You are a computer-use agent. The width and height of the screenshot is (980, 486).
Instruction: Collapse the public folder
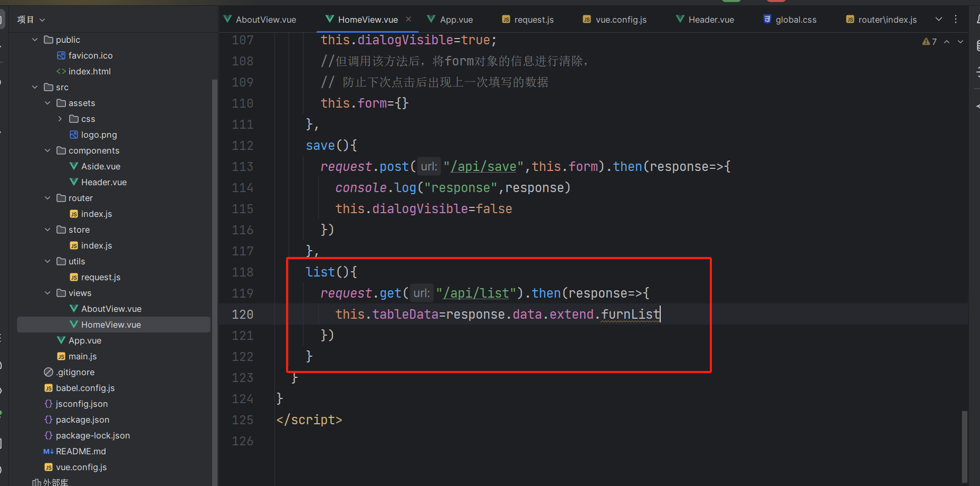tap(35, 40)
